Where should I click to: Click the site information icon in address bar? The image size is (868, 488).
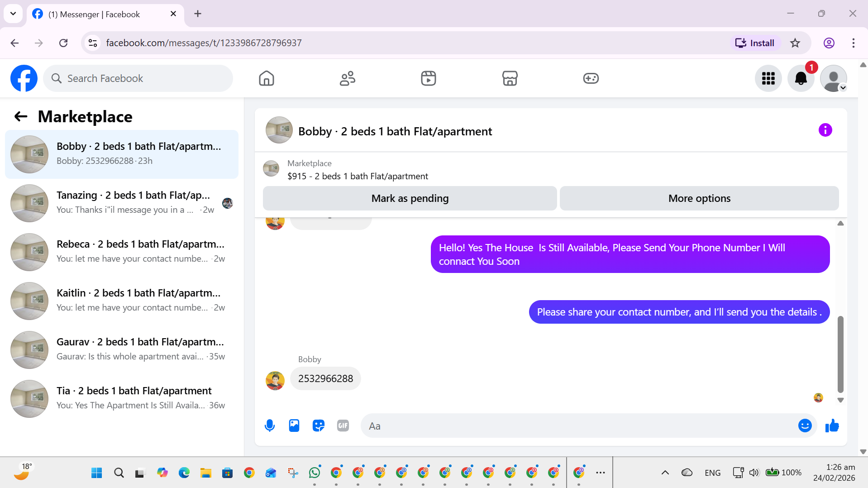(x=93, y=43)
